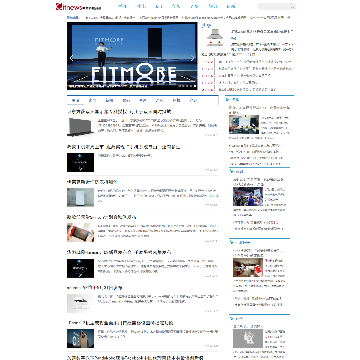The image size is (360, 360).
Task: Click the red site logo in header
Action: point(78,6)
